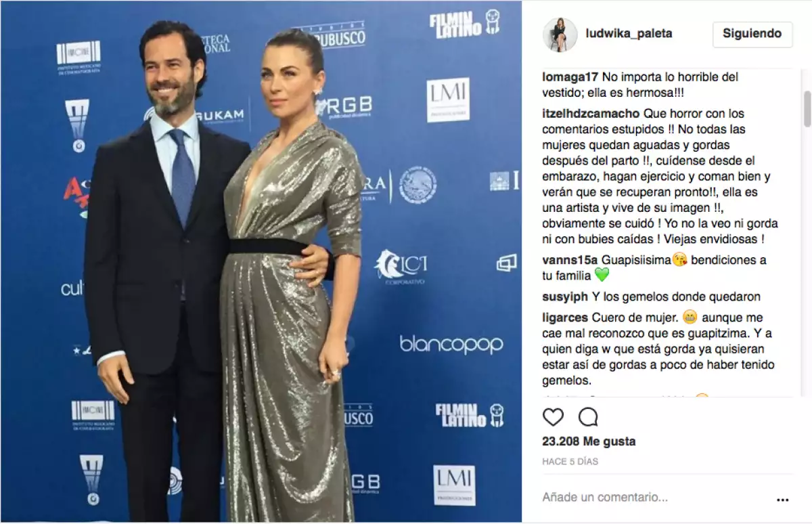Toggle the Siguiendo follow button
Screen dimensions: 812x524
point(752,33)
